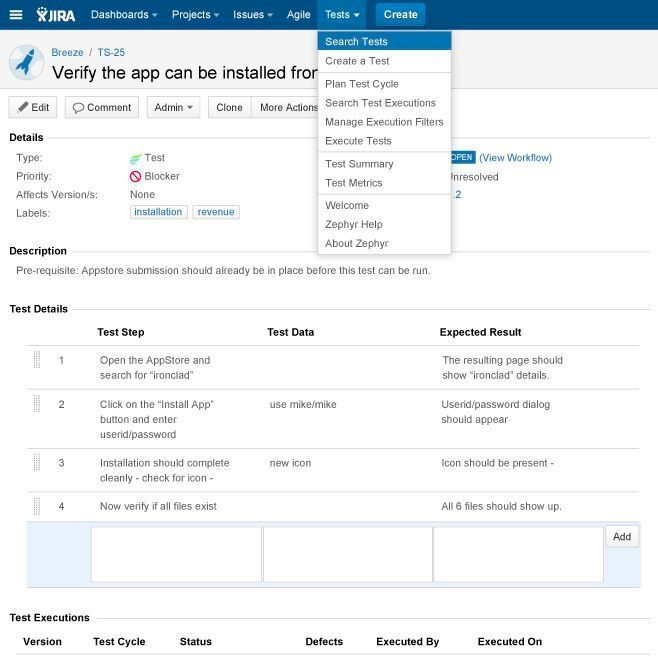Open the Dashboards dropdown menu
The image size is (658, 658).
[x=124, y=15]
